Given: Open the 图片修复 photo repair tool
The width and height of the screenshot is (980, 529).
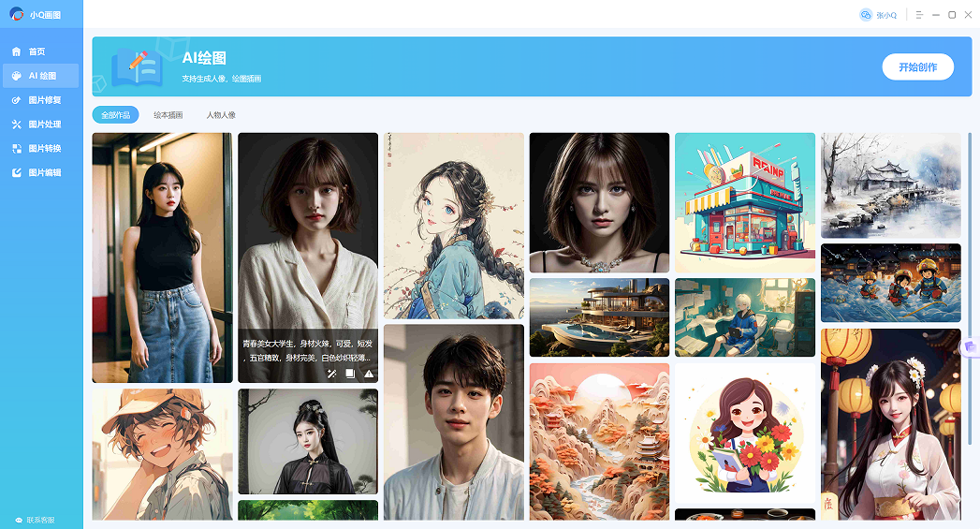Looking at the screenshot, I should (x=43, y=100).
